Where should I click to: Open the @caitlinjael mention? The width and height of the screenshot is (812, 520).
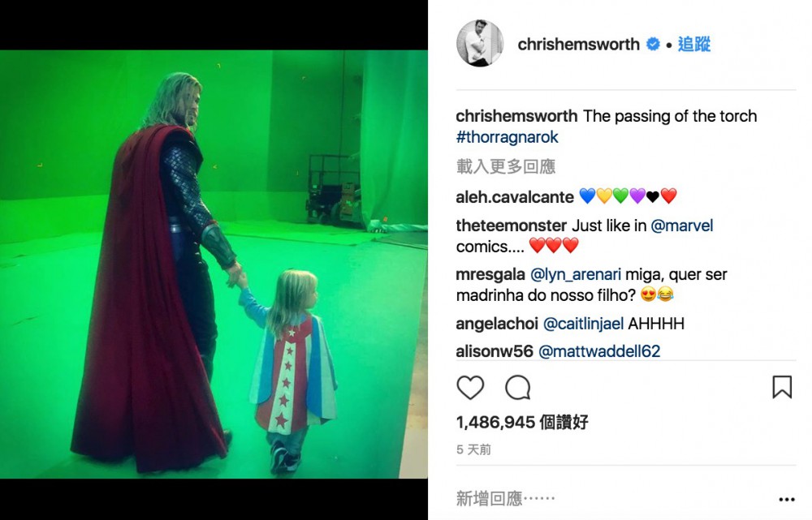coord(583,324)
